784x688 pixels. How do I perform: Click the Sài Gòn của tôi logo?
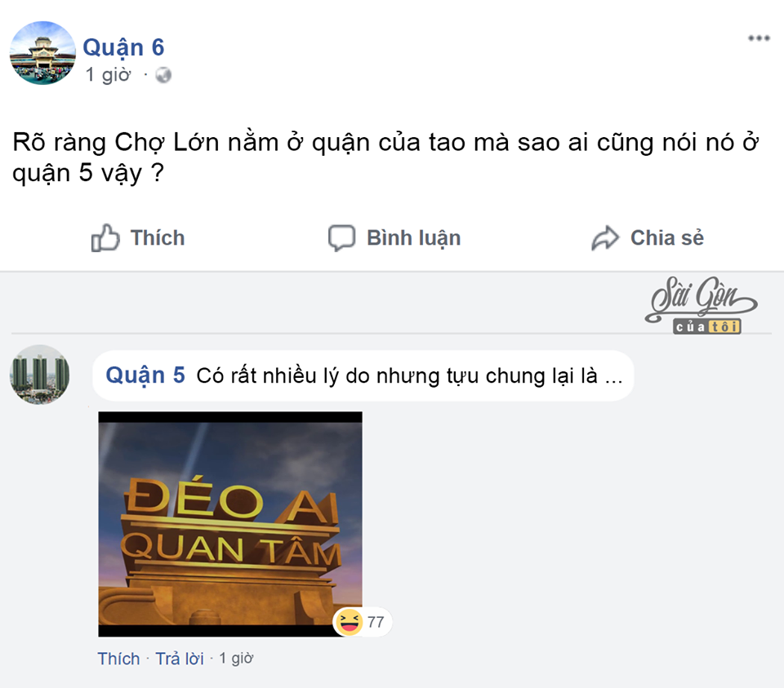pyautogui.click(x=701, y=305)
